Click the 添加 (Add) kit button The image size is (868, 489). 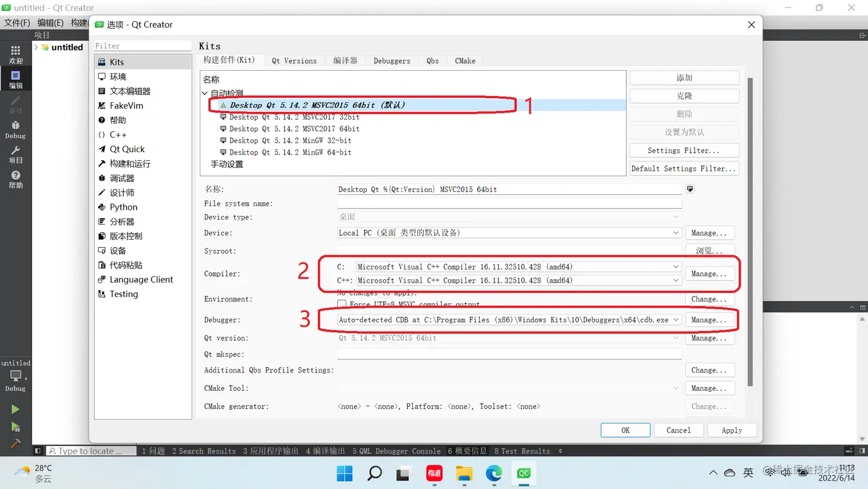click(684, 78)
